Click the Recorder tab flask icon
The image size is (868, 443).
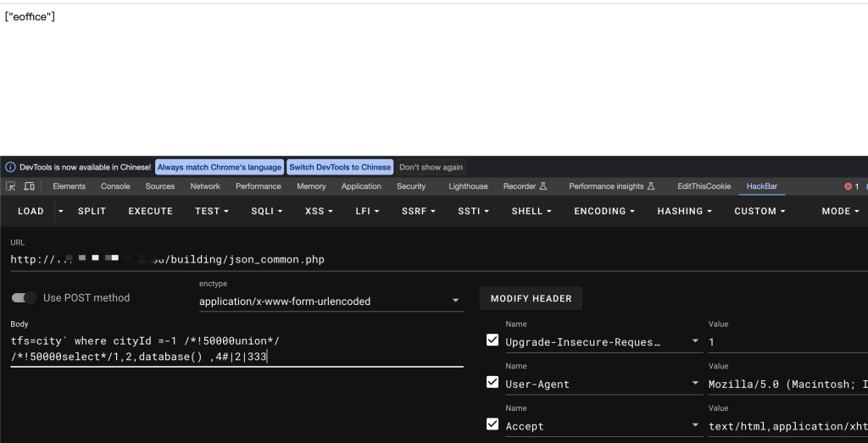pos(543,186)
